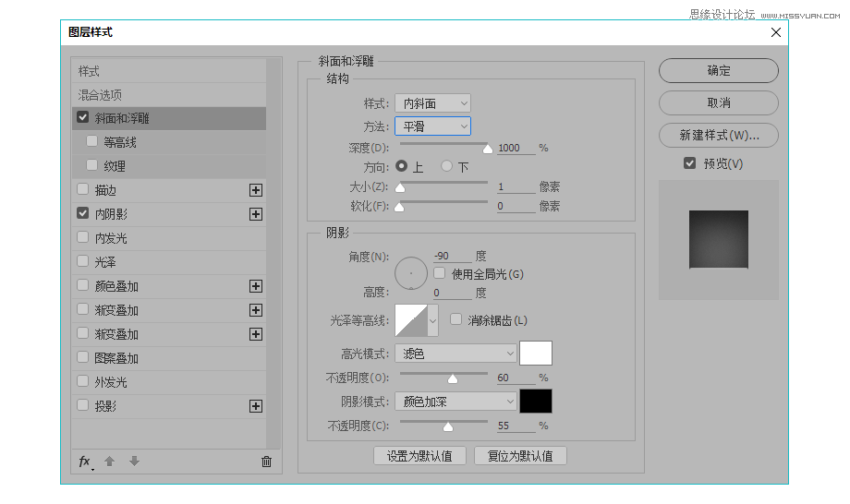Select the 内阴影 list row label
Viewport: 850px width, 504px height.
[111, 214]
